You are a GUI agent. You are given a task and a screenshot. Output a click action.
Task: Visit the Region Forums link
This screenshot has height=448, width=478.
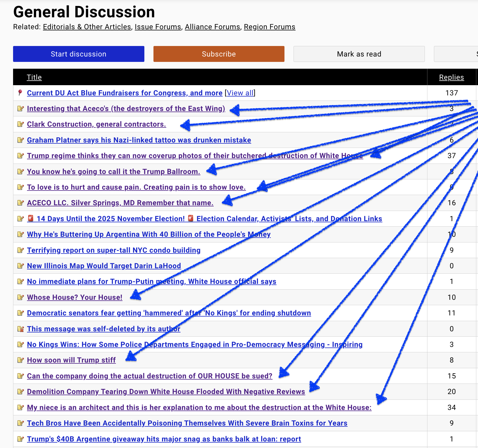[269, 27]
